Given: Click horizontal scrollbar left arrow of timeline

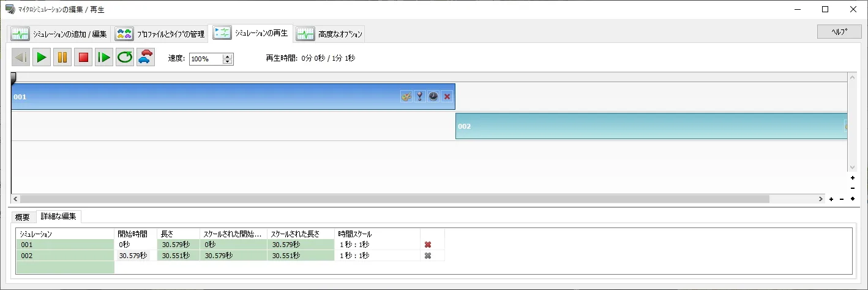Looking at the screenshot, I should (16, 199).
